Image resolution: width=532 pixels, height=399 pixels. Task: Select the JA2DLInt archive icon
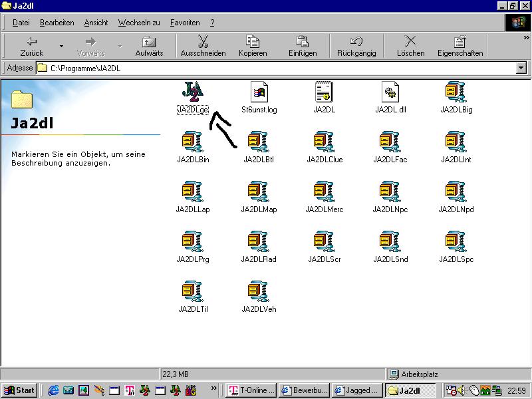coord(456,142)
